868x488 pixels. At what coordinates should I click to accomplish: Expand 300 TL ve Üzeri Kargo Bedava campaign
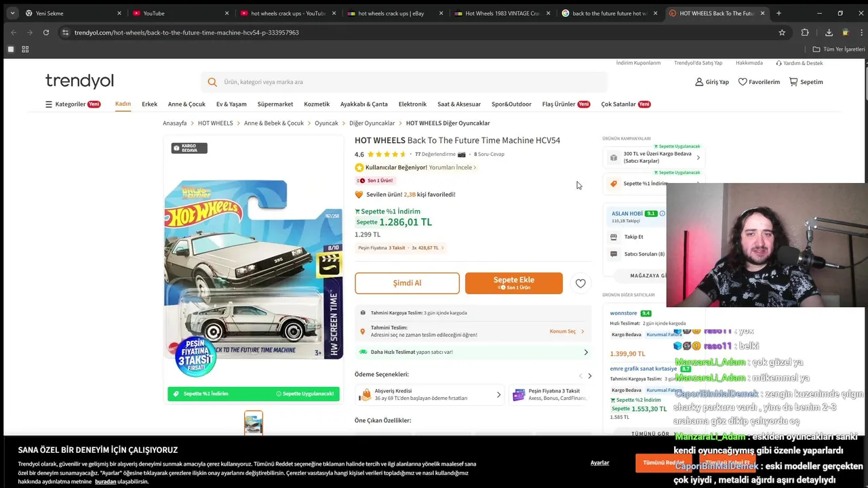point(653,157)
